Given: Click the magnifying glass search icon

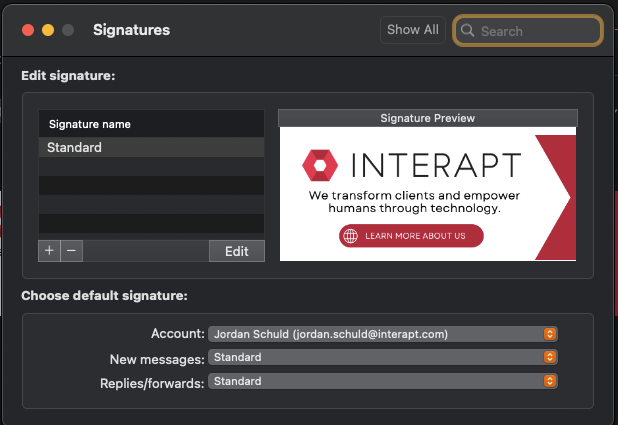Looking at the screenshot, I should click(x=467, y=31).
